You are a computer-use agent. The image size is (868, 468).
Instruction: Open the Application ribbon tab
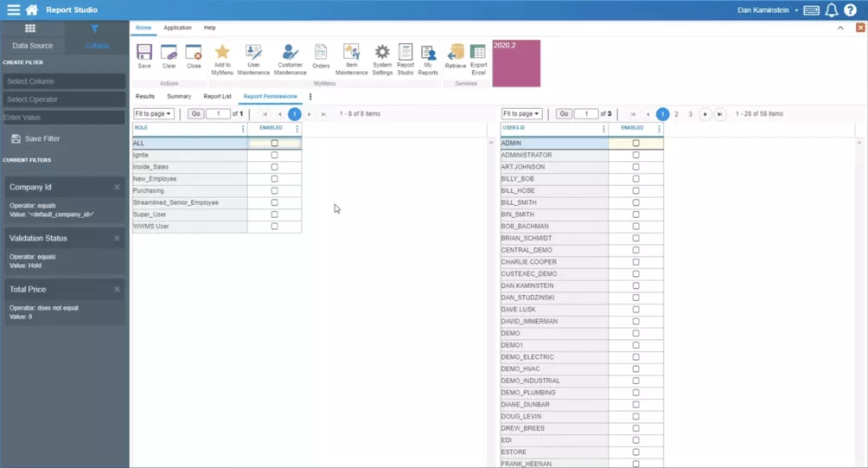click(177, 28)
